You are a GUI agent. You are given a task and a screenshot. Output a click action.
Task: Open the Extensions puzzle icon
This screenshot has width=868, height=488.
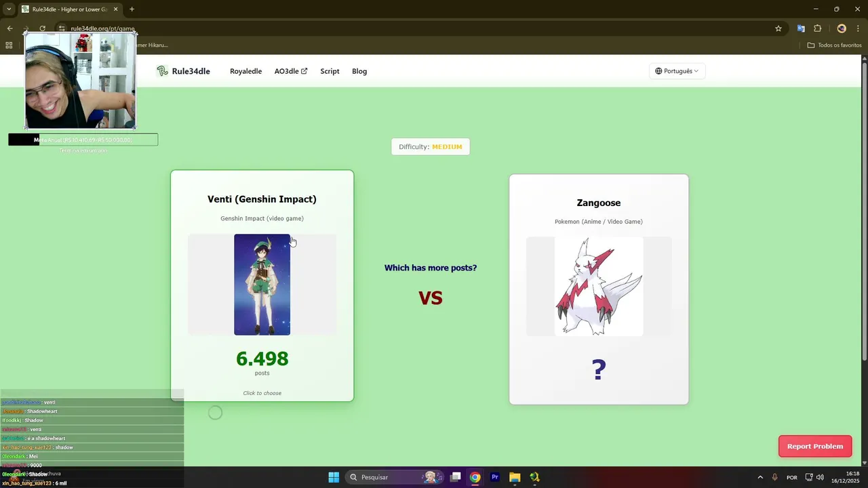817,28
